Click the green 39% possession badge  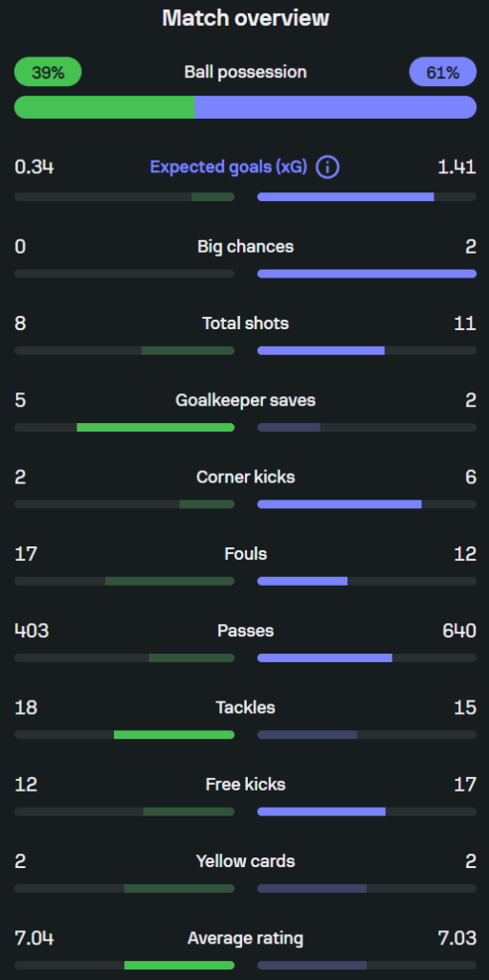pos(48,72)
